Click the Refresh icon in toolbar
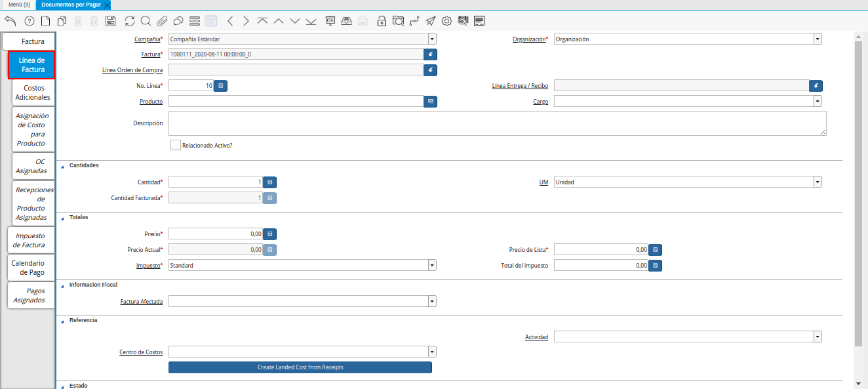The height and width of the screenshot is (389, 868). click(130, 21)
